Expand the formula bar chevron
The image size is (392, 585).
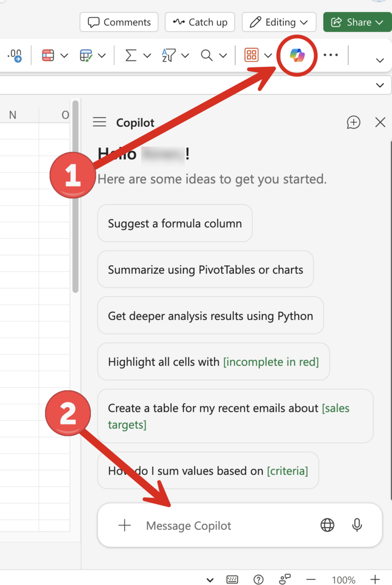[380, 85]
